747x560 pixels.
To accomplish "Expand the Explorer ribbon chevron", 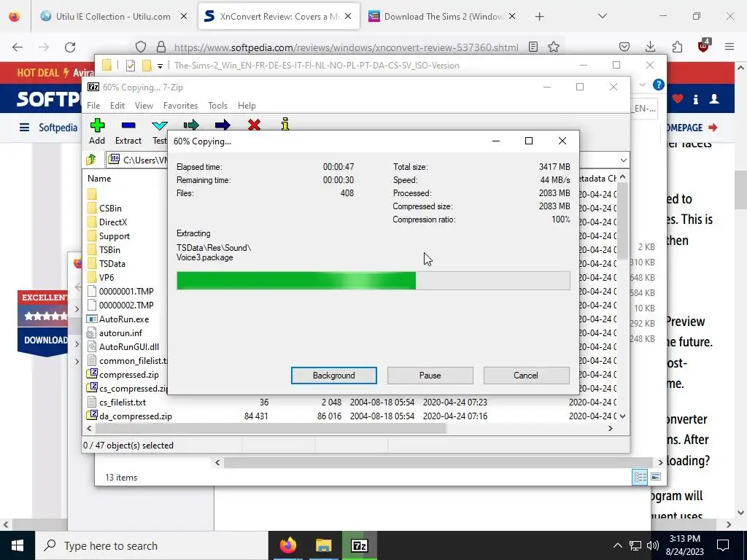I will pos(643,85).
